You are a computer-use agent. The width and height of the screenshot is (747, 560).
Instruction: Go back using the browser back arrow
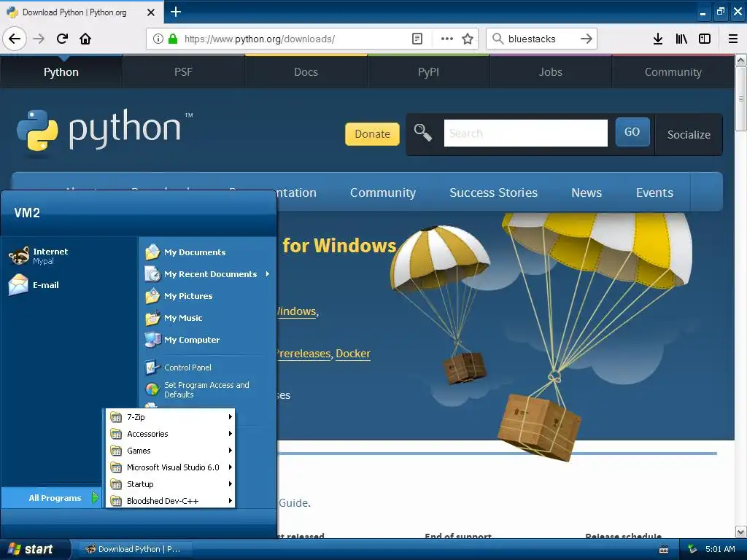(15, 39)
